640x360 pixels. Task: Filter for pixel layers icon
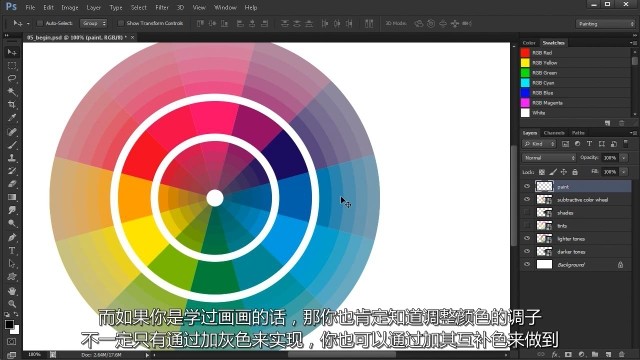pos(565,144)
